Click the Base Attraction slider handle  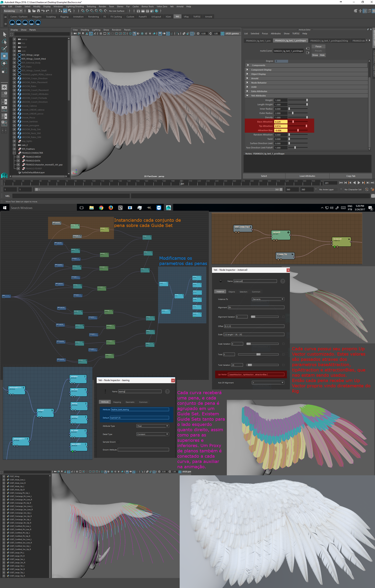coord(293,122)
